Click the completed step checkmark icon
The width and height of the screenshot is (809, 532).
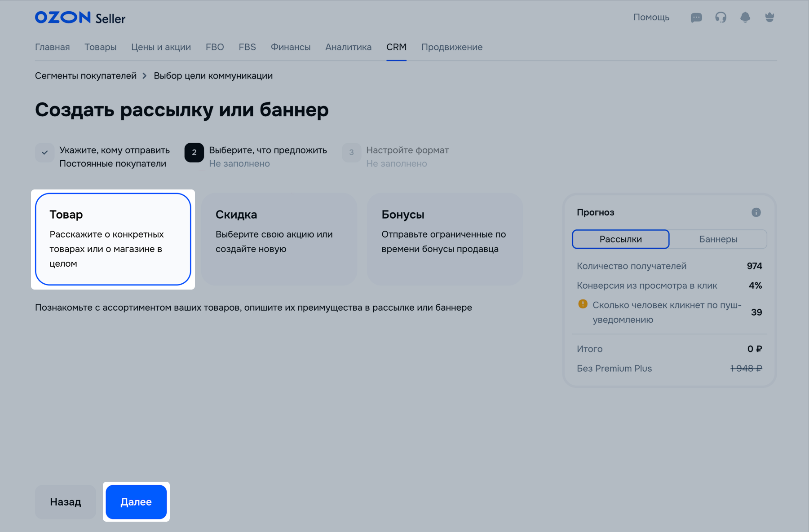point(45,153)
